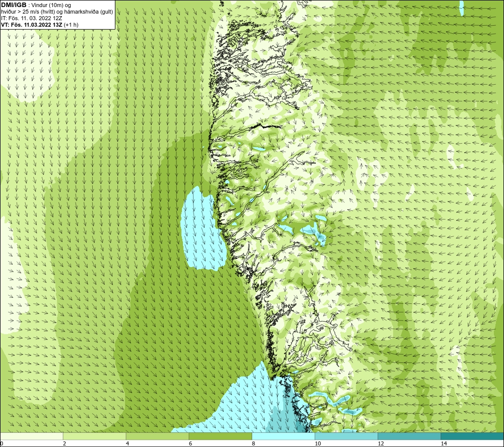This screenshot has height=447, width=504.
Task: Select the 4–6 m/s green color segment
Action: (x=157, y=436)
